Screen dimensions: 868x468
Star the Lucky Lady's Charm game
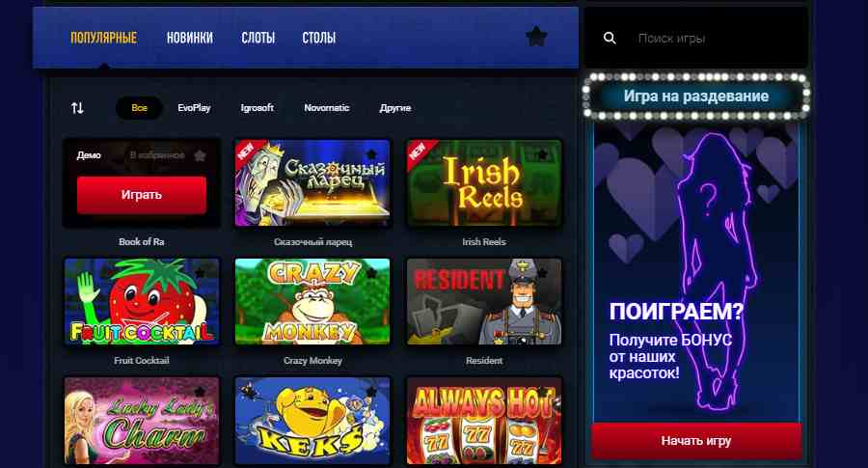click(x=200, y=392)
